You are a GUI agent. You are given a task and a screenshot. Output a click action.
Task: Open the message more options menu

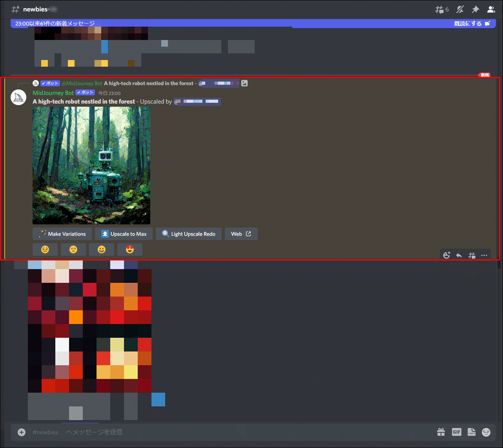pyautogui.click(x=484, y=255)
